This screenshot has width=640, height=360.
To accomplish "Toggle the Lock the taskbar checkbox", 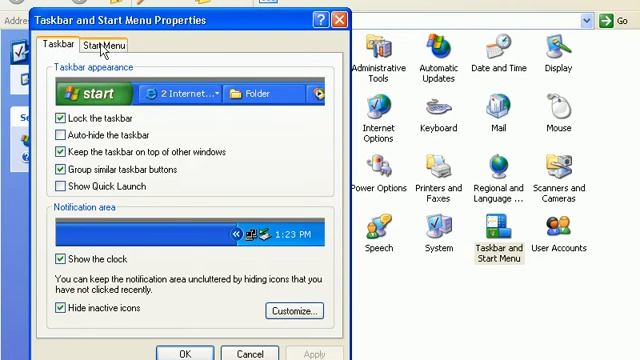I will [x=60, y=118].
